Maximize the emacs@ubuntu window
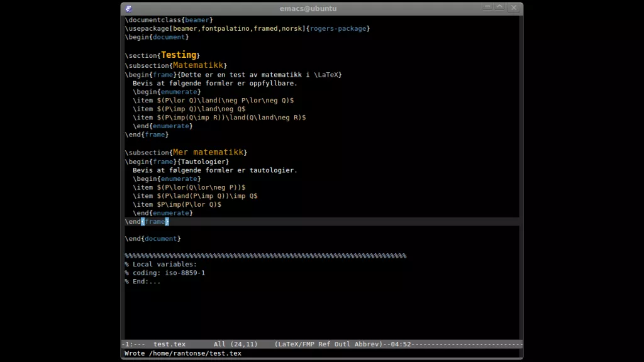This screenshot has height=362, width=644. pos(500,8)
